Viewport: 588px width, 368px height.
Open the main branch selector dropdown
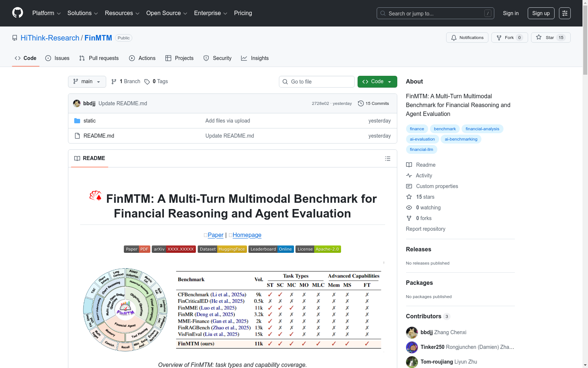pos(87,82)
